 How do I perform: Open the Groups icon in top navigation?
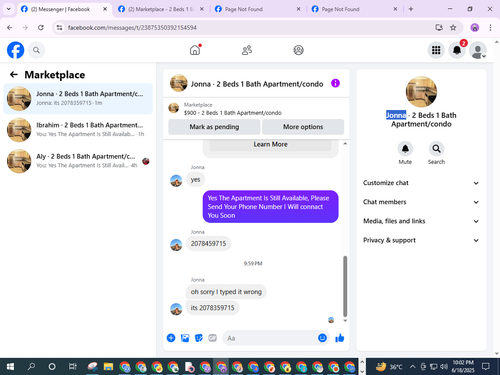coord(298,50)
